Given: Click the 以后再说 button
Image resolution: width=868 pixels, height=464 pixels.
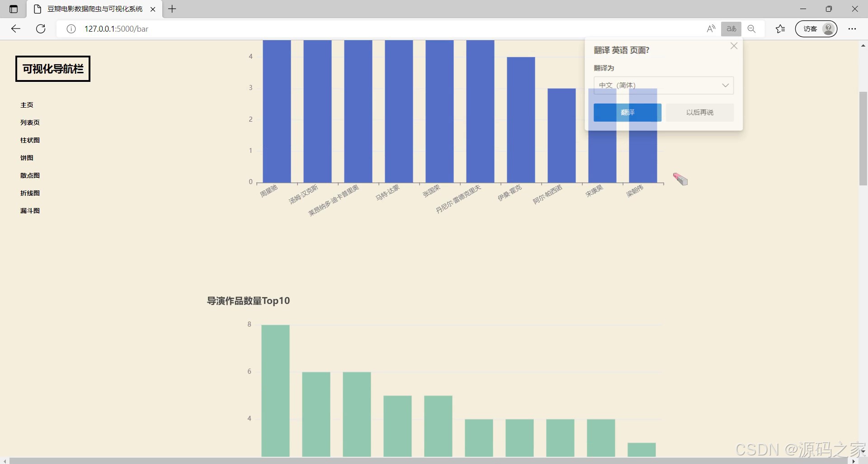Looking at the screenshot, I should pos(700,112).
